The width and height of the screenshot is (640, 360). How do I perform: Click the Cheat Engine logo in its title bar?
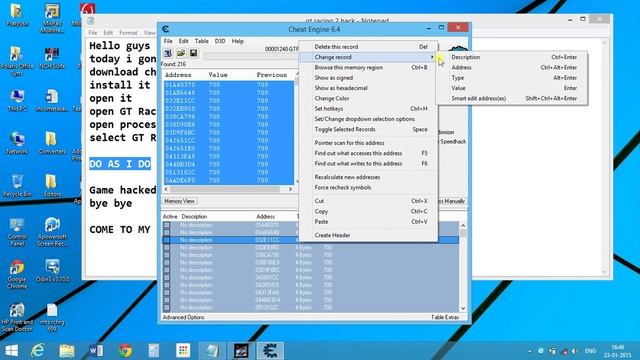click(x=165, y=29)
